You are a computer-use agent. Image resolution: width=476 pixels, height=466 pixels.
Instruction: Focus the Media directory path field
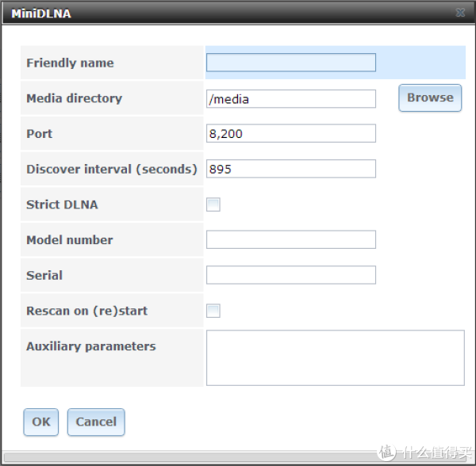(x=290, y=98)
